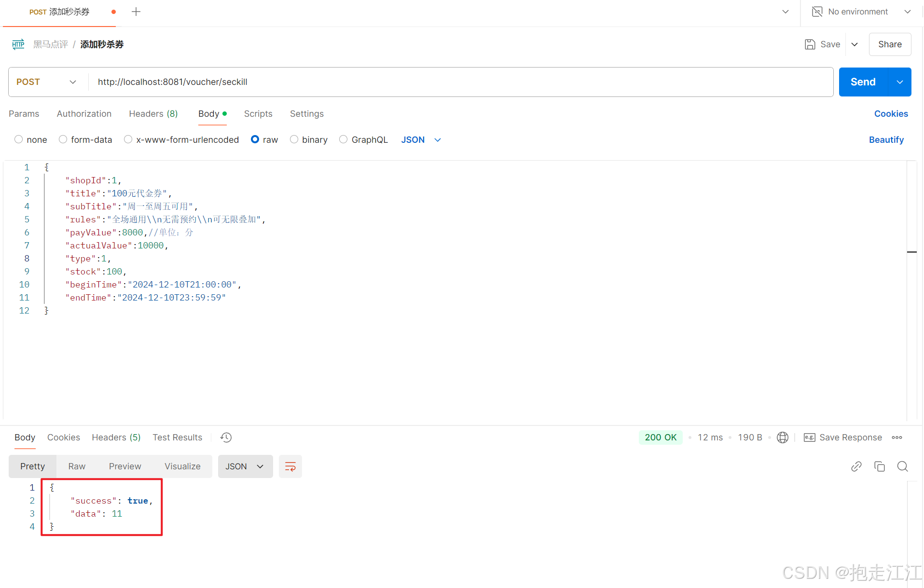This screenshot has height=588, width=924.
Task: Click the 添加秒杀券 request name in breadcrumb
Action: click(102, 44)
